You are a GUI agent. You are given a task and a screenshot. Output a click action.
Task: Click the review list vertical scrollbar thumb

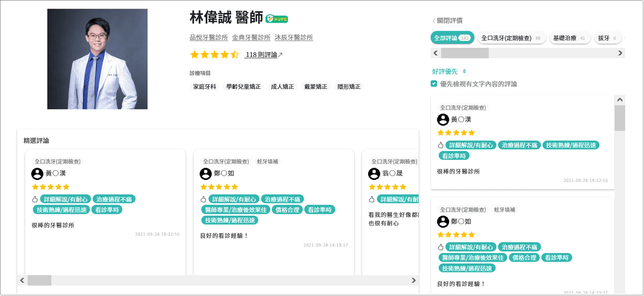[620, 118]
